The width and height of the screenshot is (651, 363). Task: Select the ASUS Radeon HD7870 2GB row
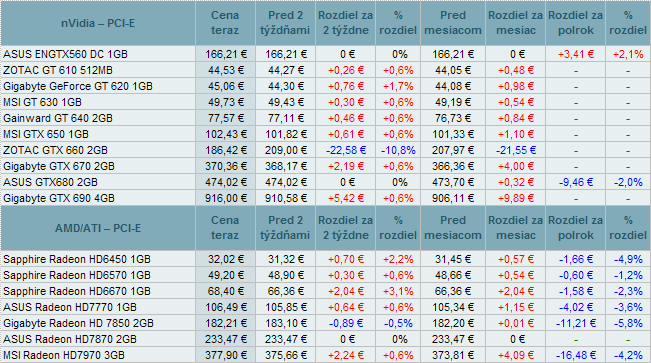coord(326,339)
